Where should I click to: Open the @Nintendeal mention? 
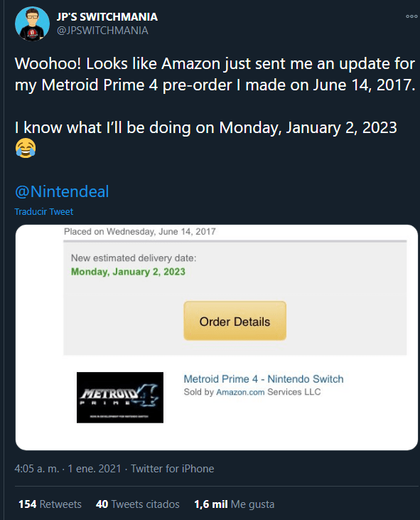tap(62, 191)
